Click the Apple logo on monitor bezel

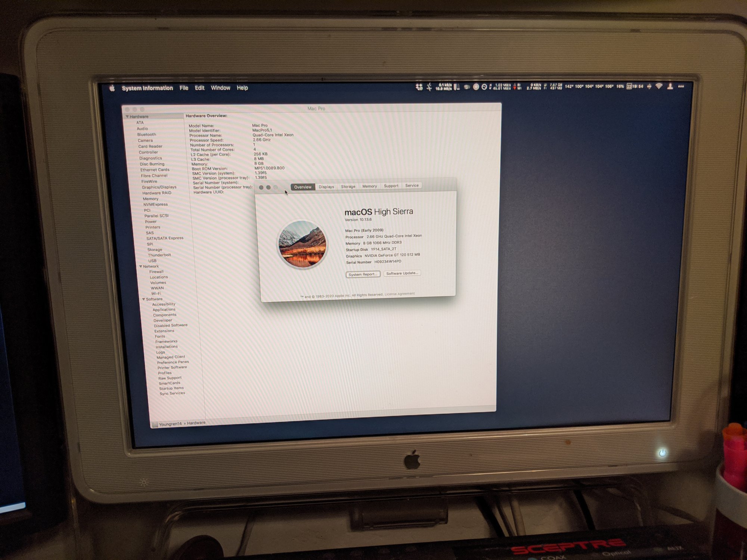pos(412,460)
